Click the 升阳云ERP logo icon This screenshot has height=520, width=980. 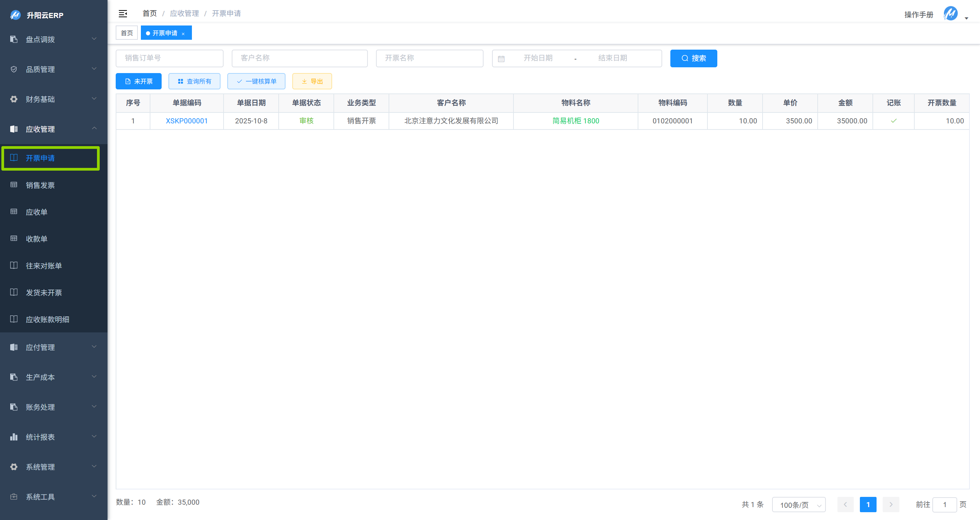point(15,15)
